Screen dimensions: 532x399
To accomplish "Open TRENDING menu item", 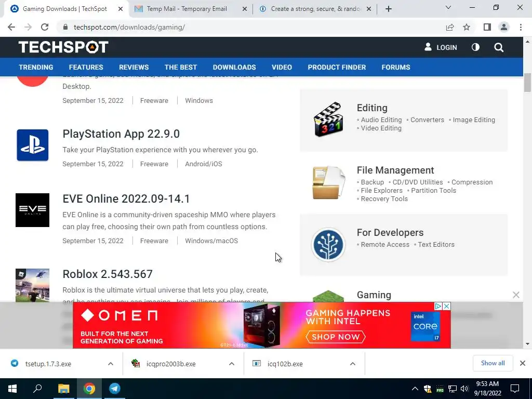I will point(36,67).
